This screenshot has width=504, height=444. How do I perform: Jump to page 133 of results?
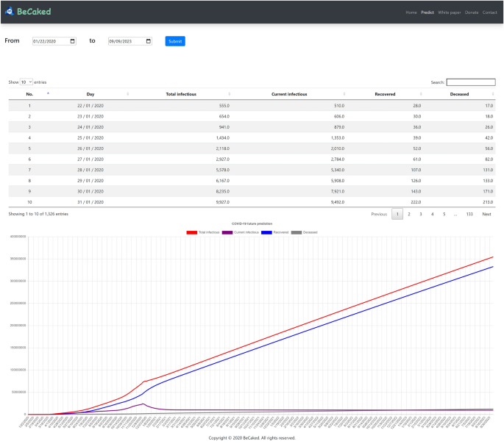[x=469, y=214]
